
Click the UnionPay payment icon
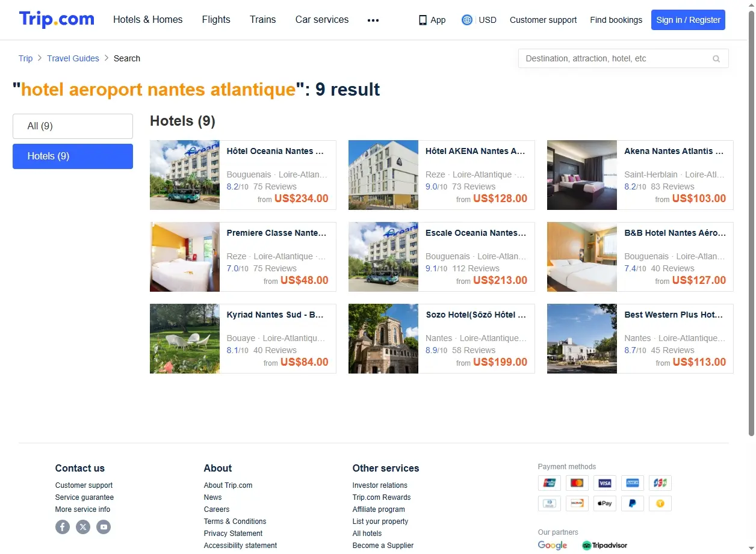[x=549, y=483]
